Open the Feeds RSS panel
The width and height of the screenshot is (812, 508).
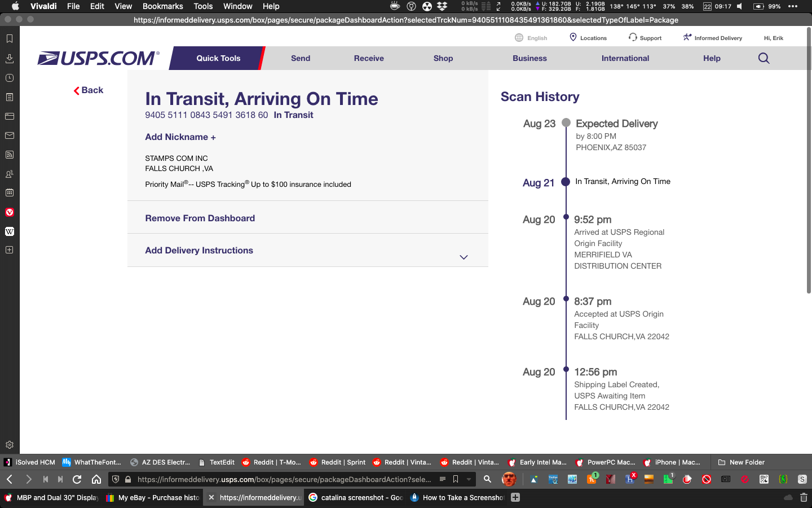point(10,155)
